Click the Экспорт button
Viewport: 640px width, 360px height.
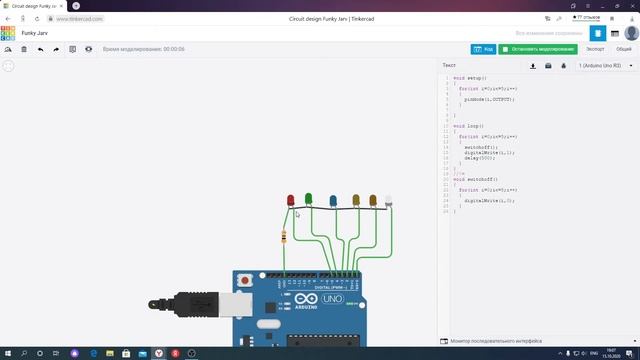click(595, 49)
